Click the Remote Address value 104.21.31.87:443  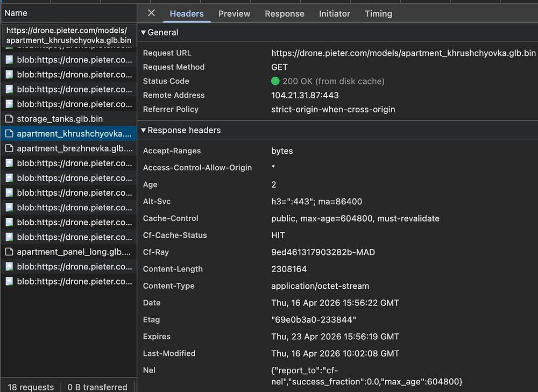305,95
